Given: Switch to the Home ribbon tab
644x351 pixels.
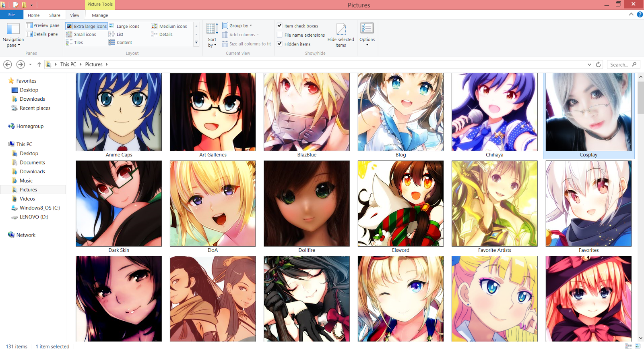Looking at the screenshot, I should coord(34,15).
